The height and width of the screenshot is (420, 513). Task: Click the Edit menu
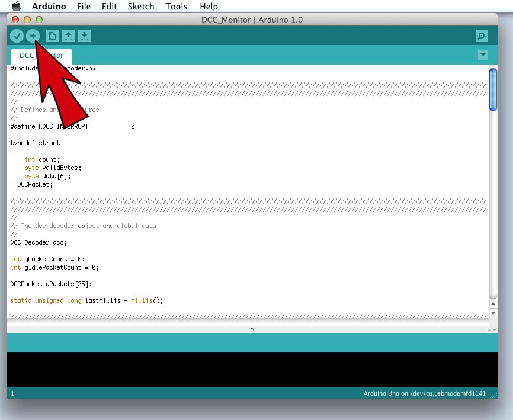tap(109, 7)
